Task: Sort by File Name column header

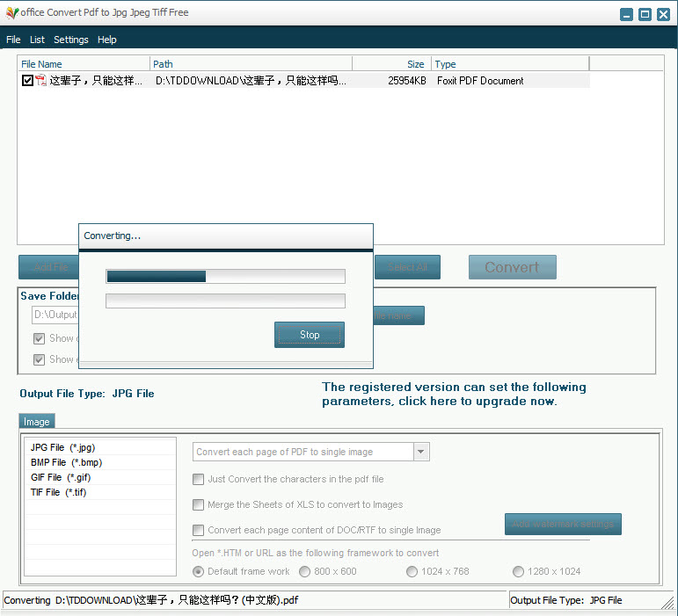Action: (x=84, y=64)
